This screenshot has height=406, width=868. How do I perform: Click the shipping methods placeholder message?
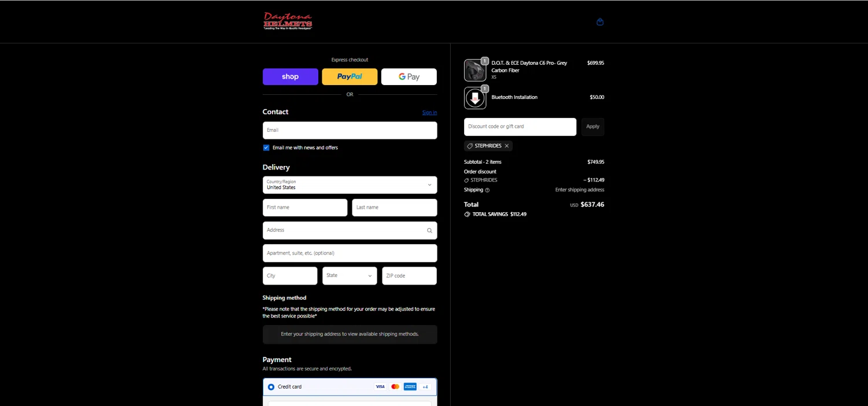click(350, 334)
